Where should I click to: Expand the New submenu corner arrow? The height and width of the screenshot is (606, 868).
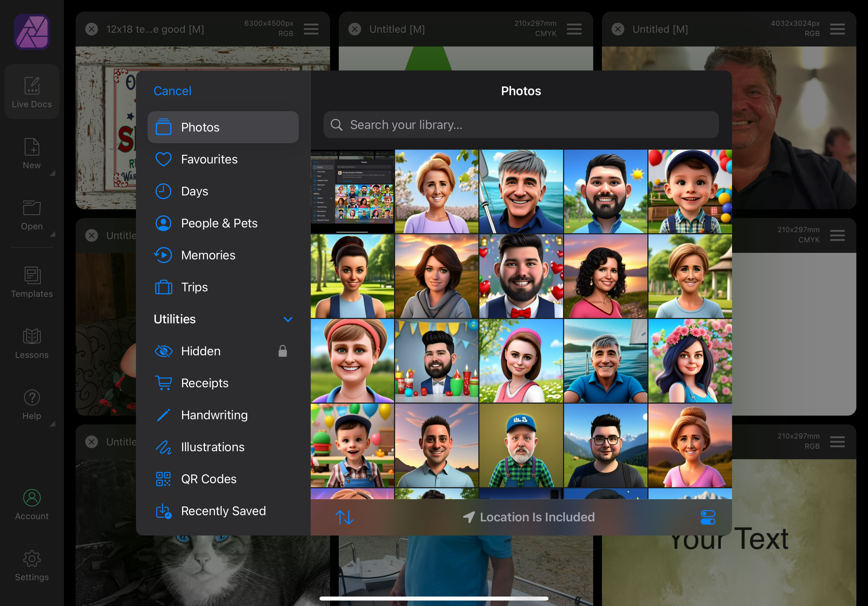(53, 173)
